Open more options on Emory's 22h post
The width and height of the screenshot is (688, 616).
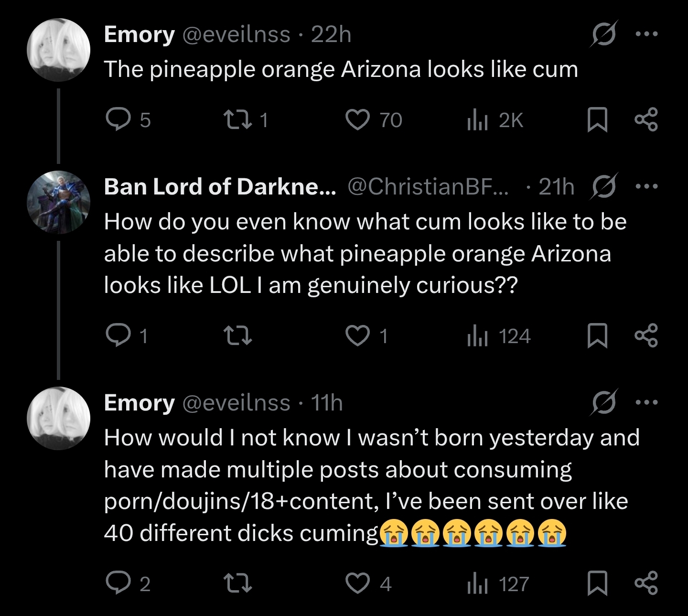(x=647, y=34)
